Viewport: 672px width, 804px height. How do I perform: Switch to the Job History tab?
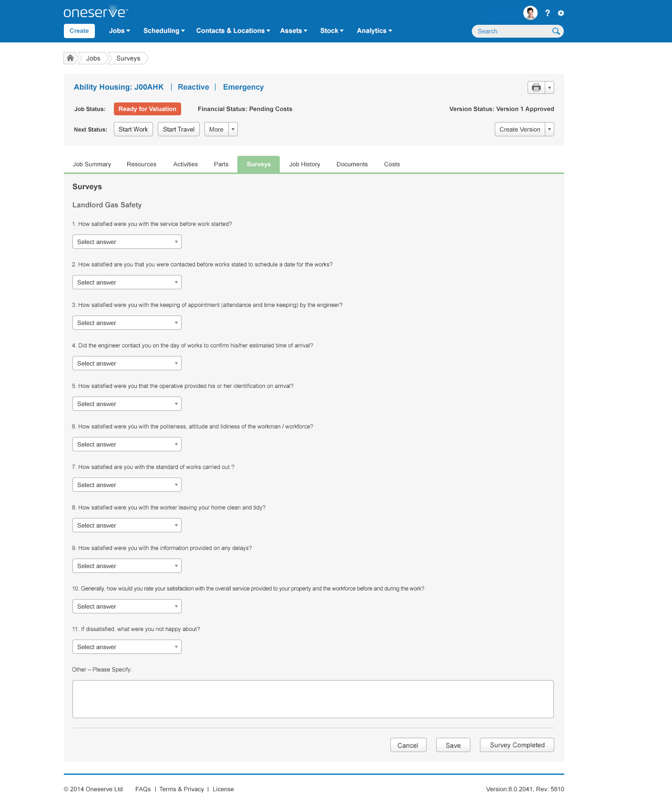point(305,164)
